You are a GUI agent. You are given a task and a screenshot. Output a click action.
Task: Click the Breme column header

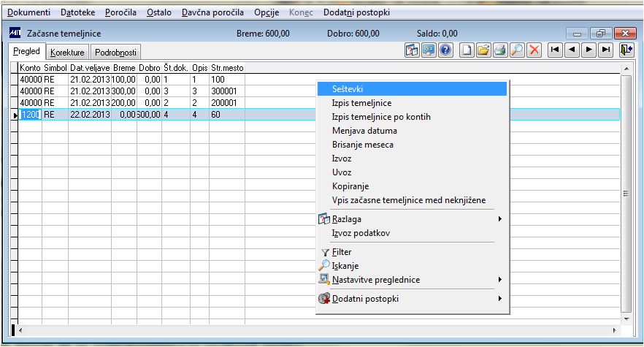124,68
